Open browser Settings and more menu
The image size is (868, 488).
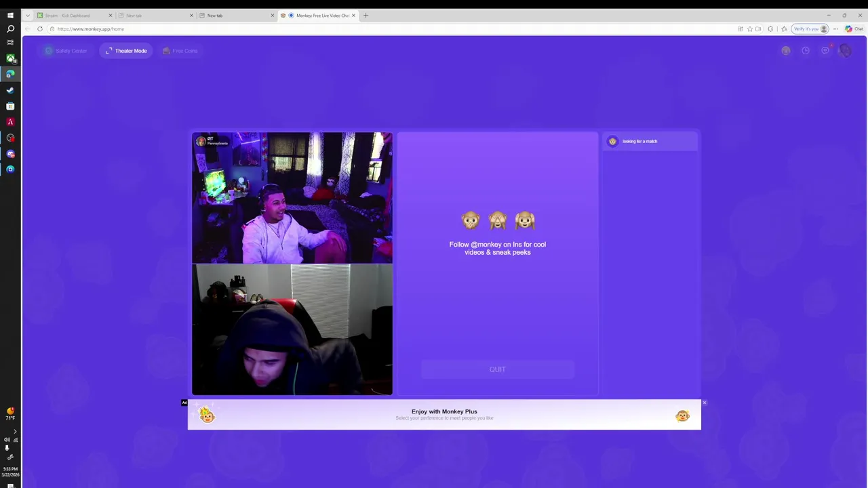pyautogui.click(x=836, y=29)
